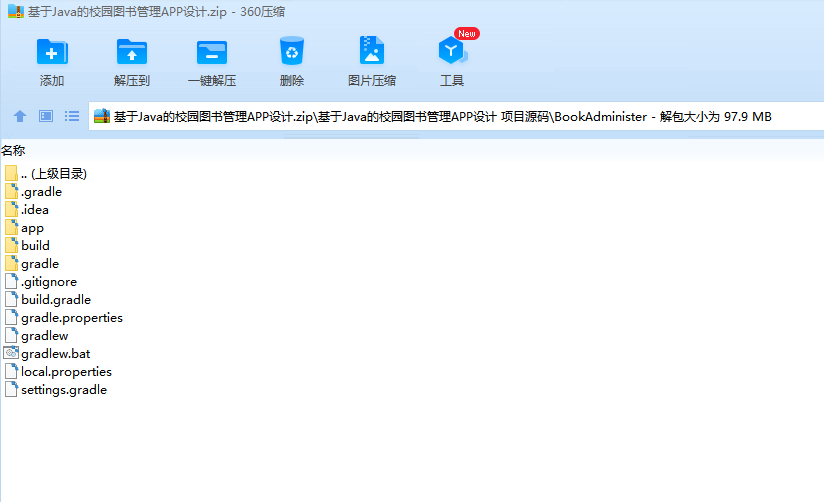Click the 360压缩 app icon in title bar

[16, 11]
